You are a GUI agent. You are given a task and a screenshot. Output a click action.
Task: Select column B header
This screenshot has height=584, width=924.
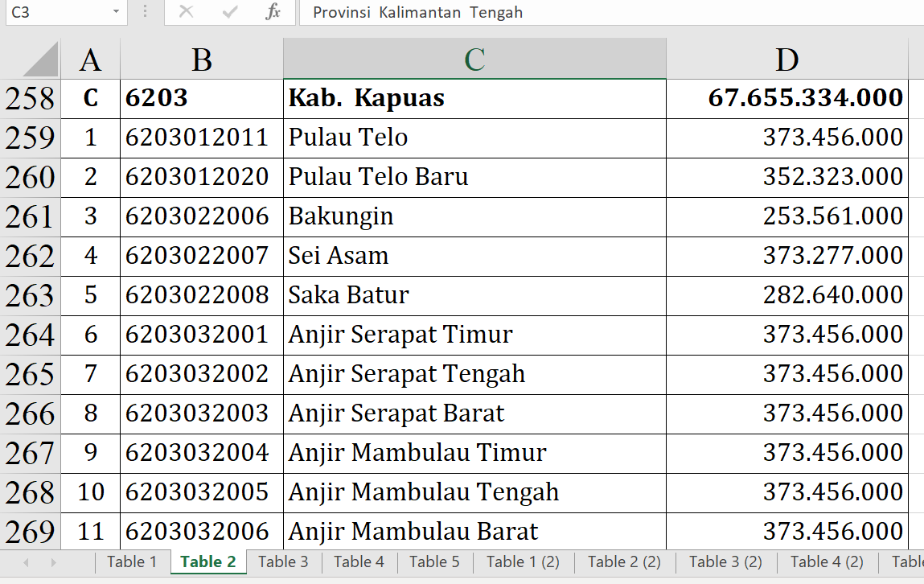(201, 60)
